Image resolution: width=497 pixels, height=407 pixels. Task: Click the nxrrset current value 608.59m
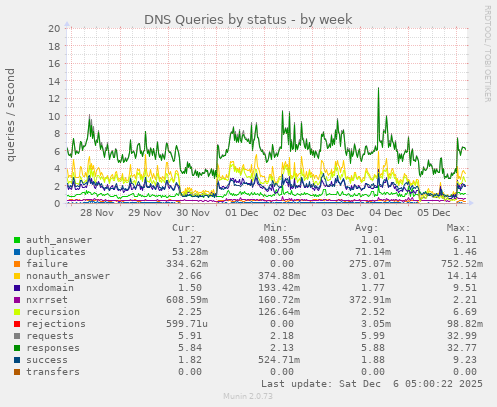tap(187, 300)
